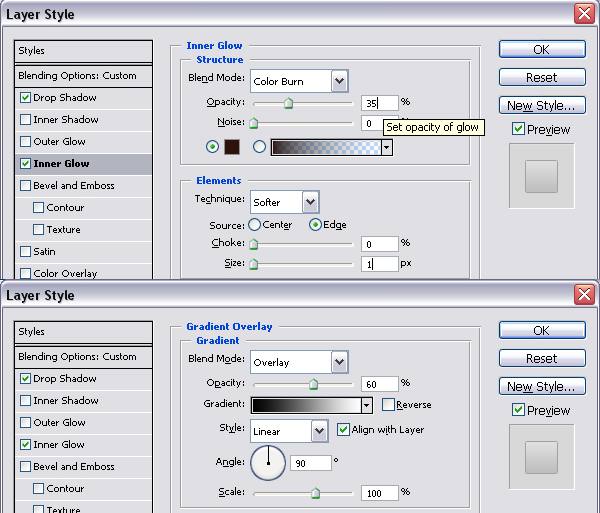Screen dimensions: 600x513
Task: Select Edge as glow source
Action: (x=315, y=225)
